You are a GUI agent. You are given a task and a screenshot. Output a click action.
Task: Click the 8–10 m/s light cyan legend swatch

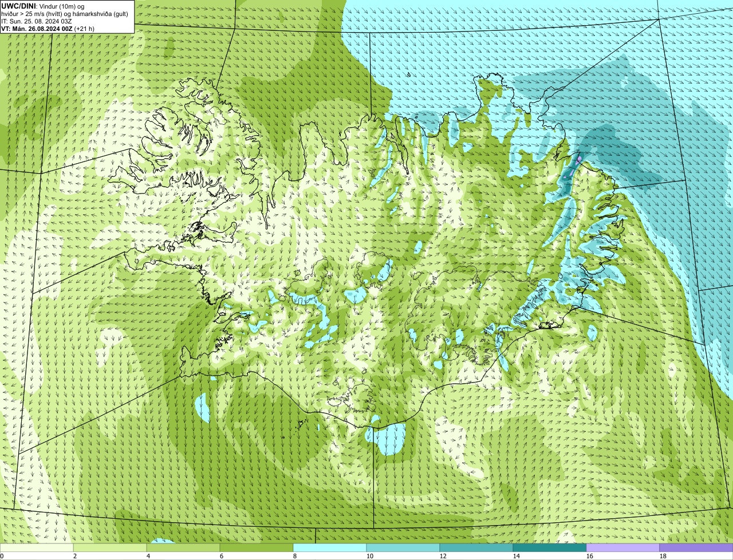[x=330, y=547]
